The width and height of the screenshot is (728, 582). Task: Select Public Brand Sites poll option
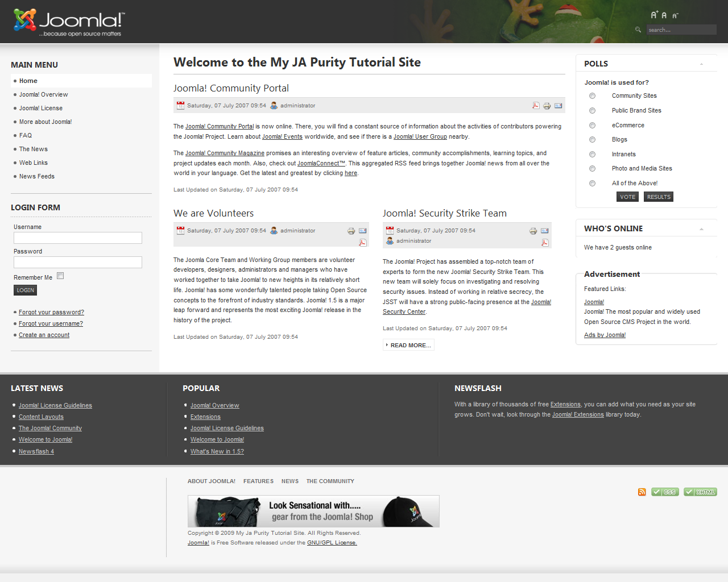(593, 111)
